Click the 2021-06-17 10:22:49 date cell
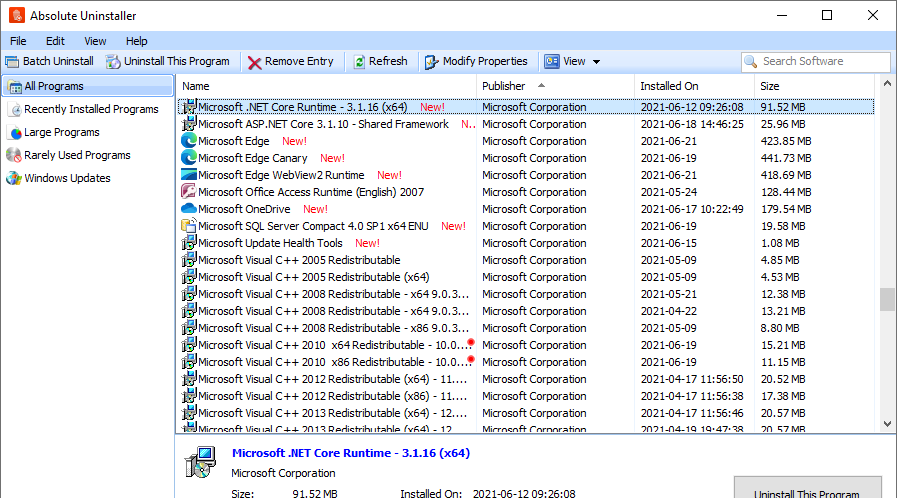This screenshot has height=498, width=897. point(692,209)
